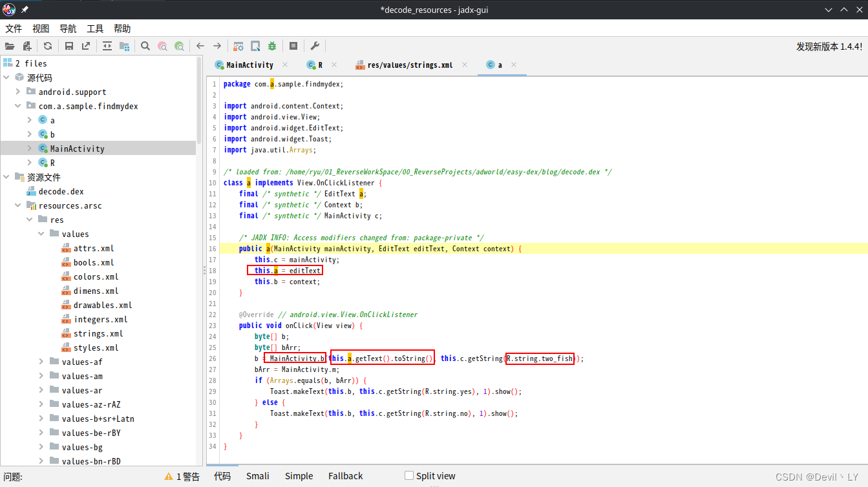This screenshot has height=487, width=868.
Task: Toggle the deobfuscation icon
Action: (238, 46)
